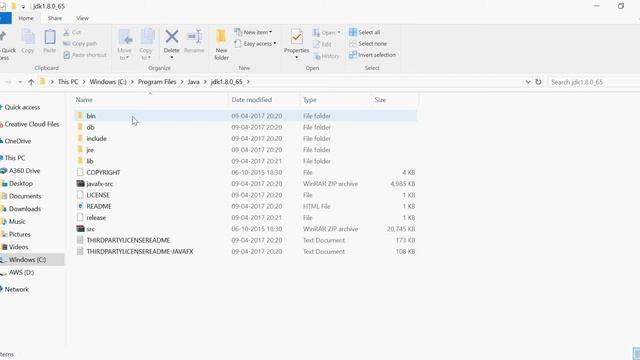Go up one folder level arrow
This screenshot has height=360, width=640.
click(31, 82)
